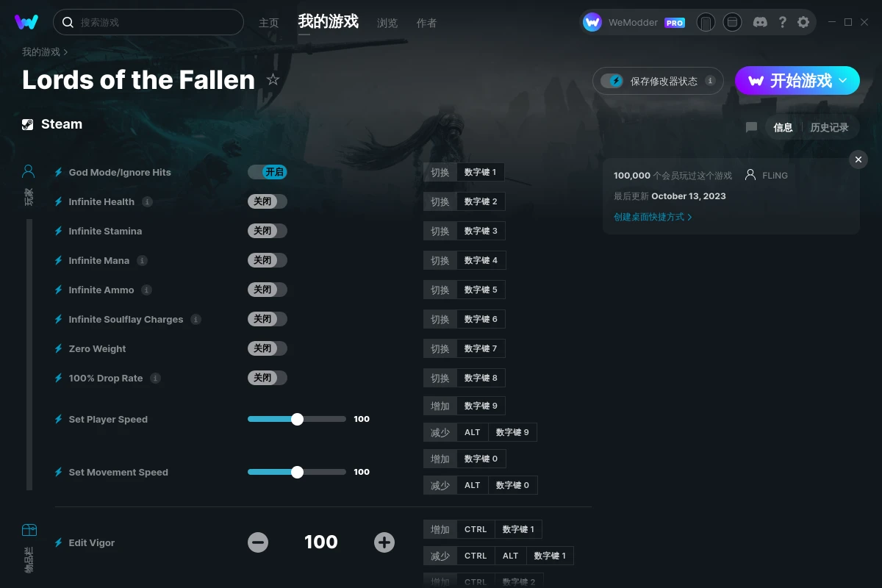Favorite Lords of the Fallen with star
Screen dimensions: 882x588
pos(273,79)
